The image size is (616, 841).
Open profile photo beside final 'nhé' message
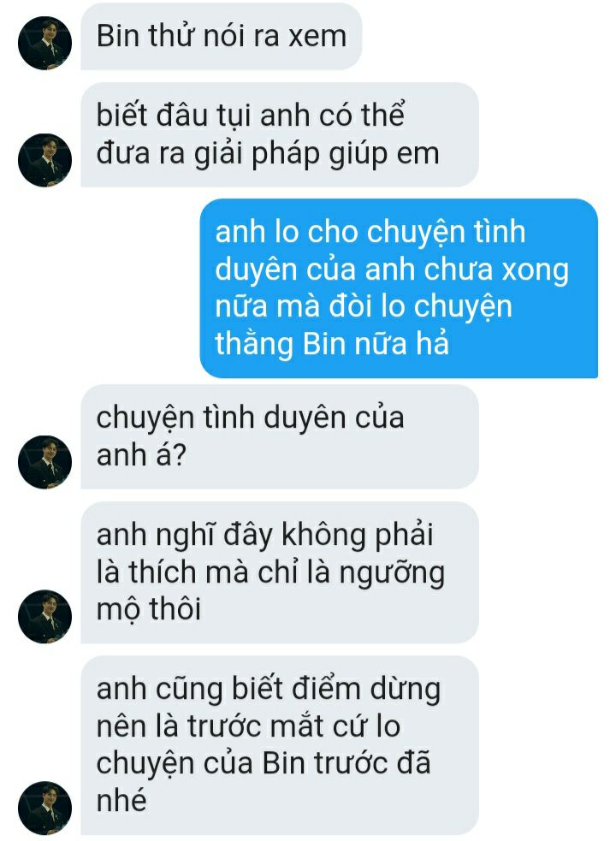44,808
